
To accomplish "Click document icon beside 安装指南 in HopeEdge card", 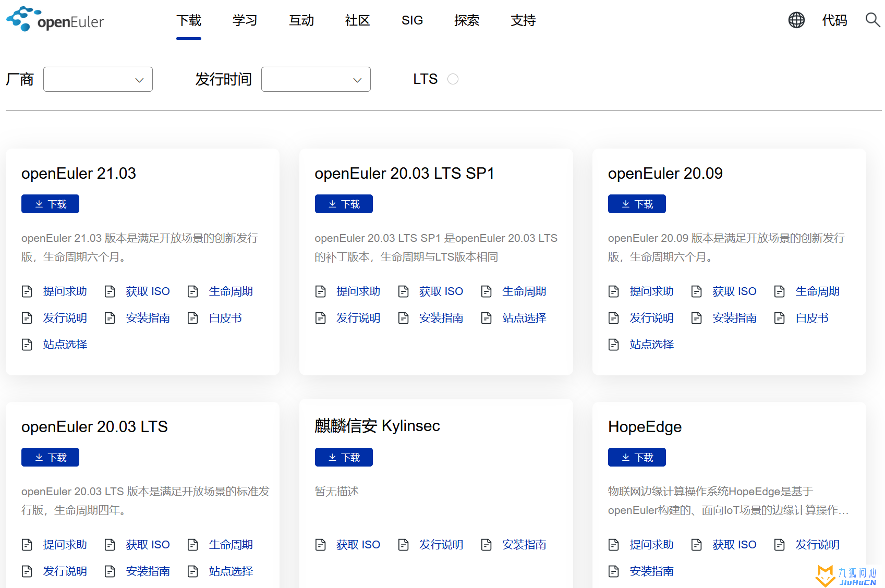I will coord(614,571).
